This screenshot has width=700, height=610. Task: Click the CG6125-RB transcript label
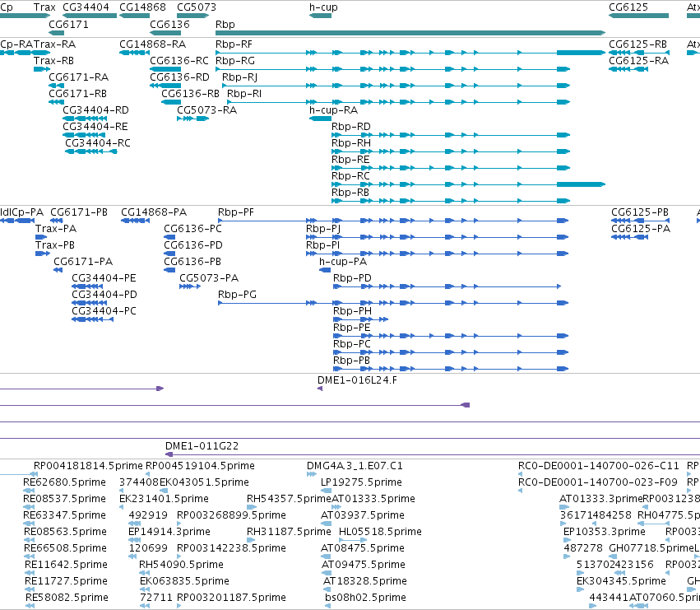click(638, 44)
